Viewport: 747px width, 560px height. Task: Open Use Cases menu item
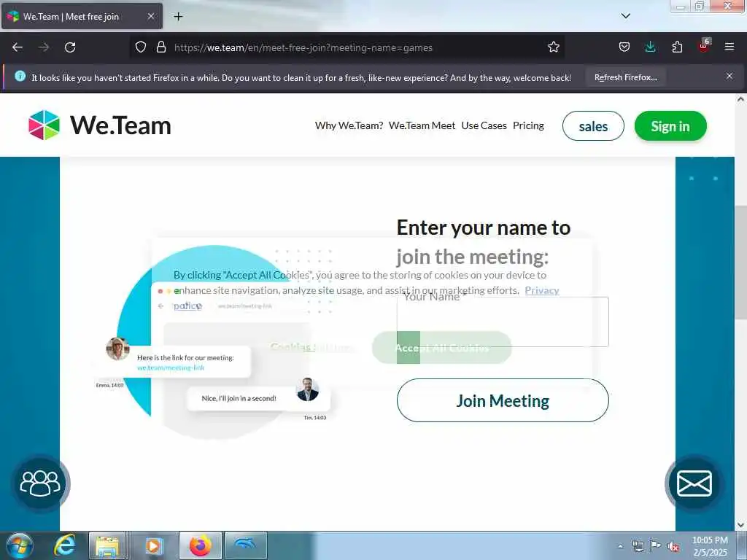[484, 125]
